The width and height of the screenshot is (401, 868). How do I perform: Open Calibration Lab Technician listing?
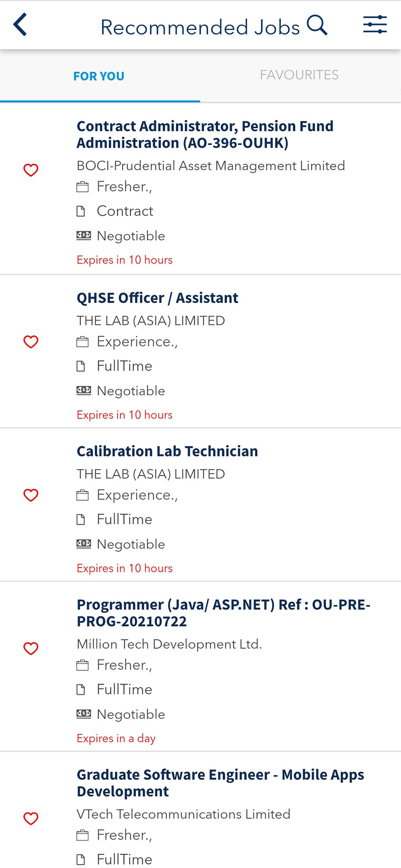point(167,451)
